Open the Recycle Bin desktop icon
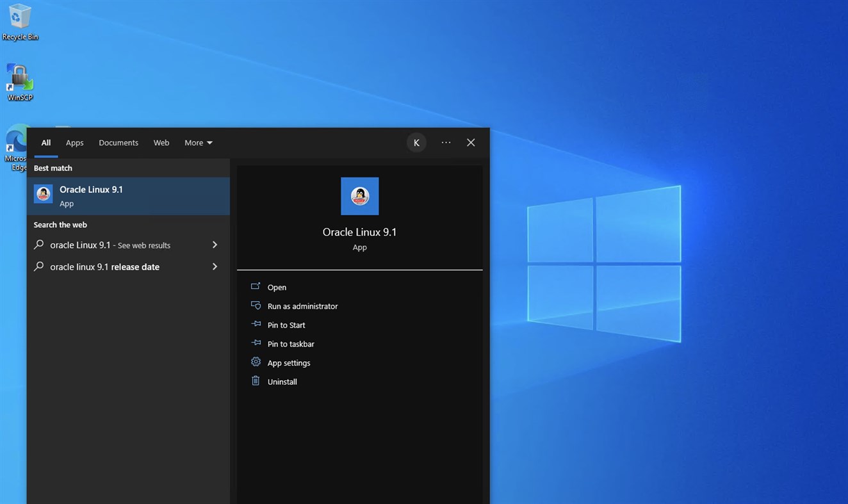Viewport: 848px width, 504px height. pos(20,22)
